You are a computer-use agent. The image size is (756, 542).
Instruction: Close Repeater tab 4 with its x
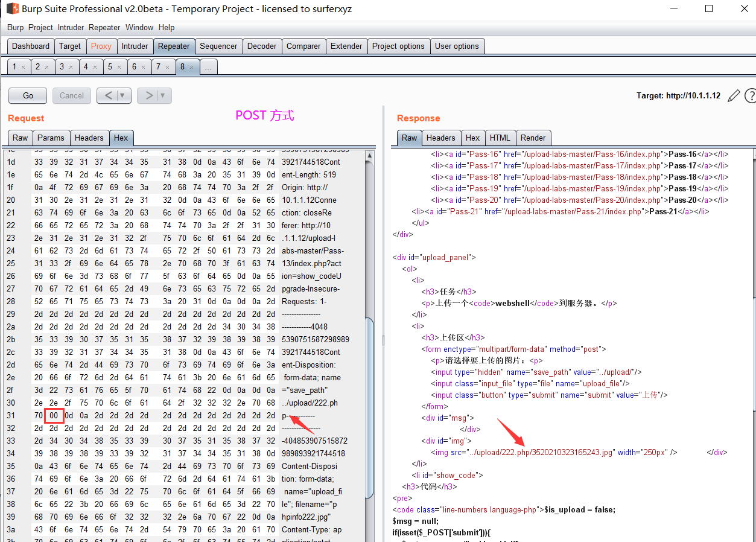(x=95, y=67)
